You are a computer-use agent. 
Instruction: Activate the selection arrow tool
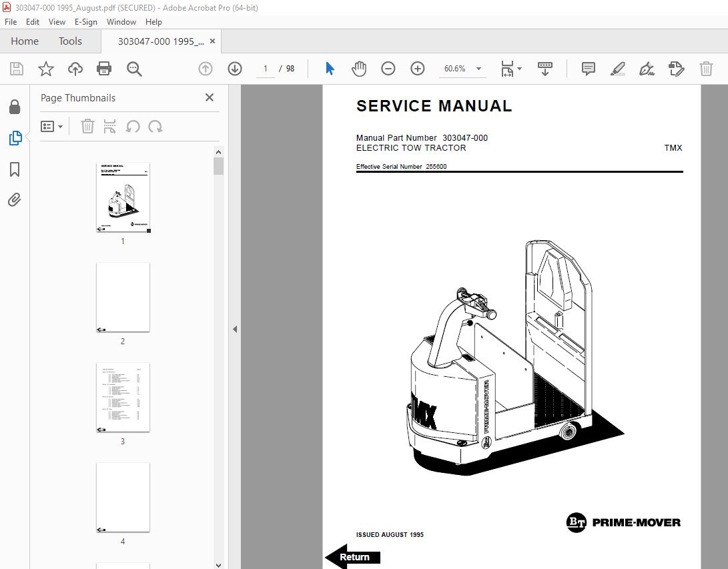click(x=330, y=69)
